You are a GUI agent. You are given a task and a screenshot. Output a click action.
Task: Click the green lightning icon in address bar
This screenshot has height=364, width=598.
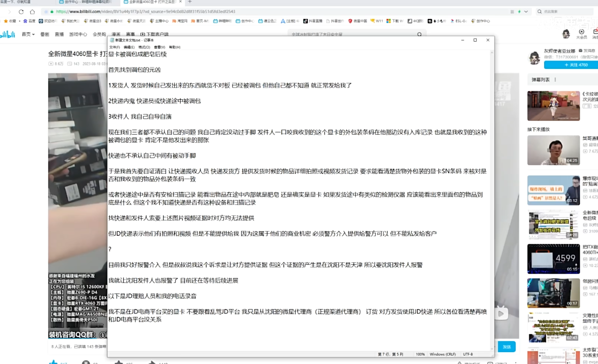pyautogui.click(x=519, y=12)
